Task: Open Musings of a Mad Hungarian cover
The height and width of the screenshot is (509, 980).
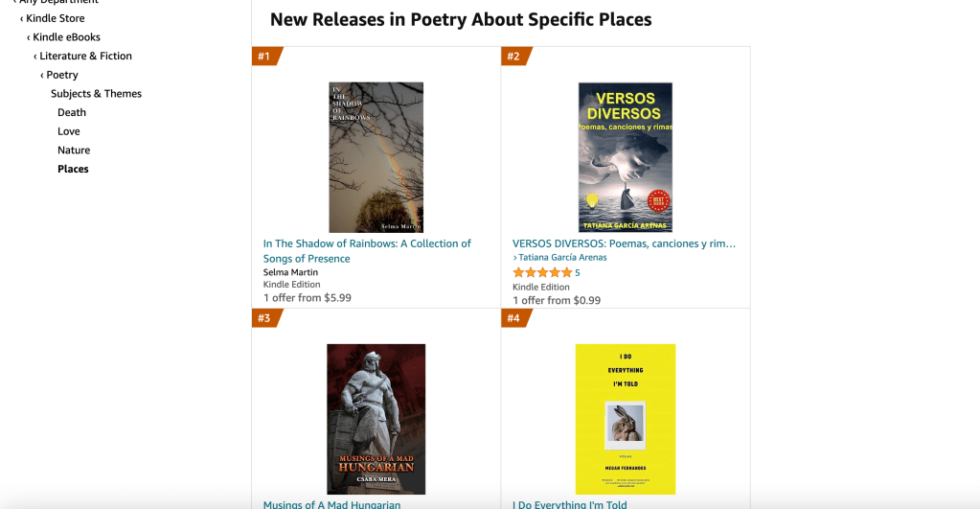Action: (376, 419)
